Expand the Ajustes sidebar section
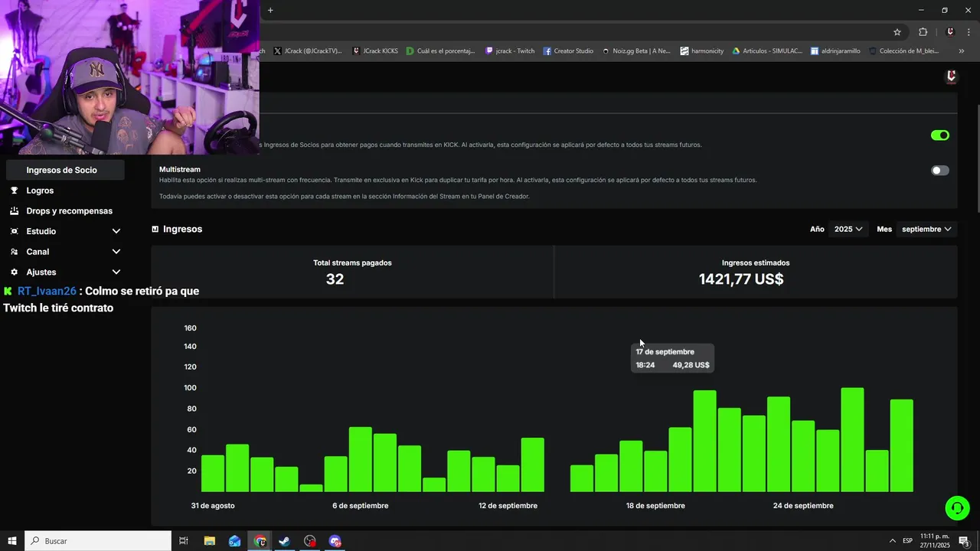The width and height of the screenshot is (980, 551). pos(116,272)
